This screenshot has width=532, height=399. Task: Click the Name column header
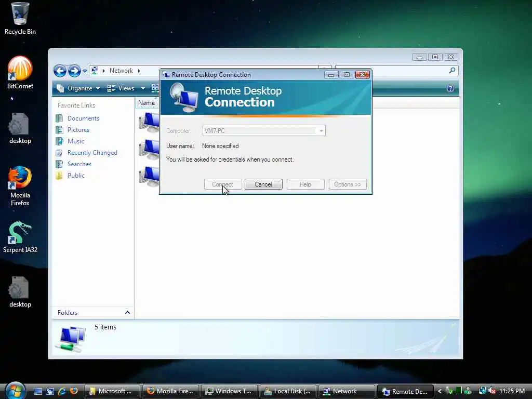(147, 103)
